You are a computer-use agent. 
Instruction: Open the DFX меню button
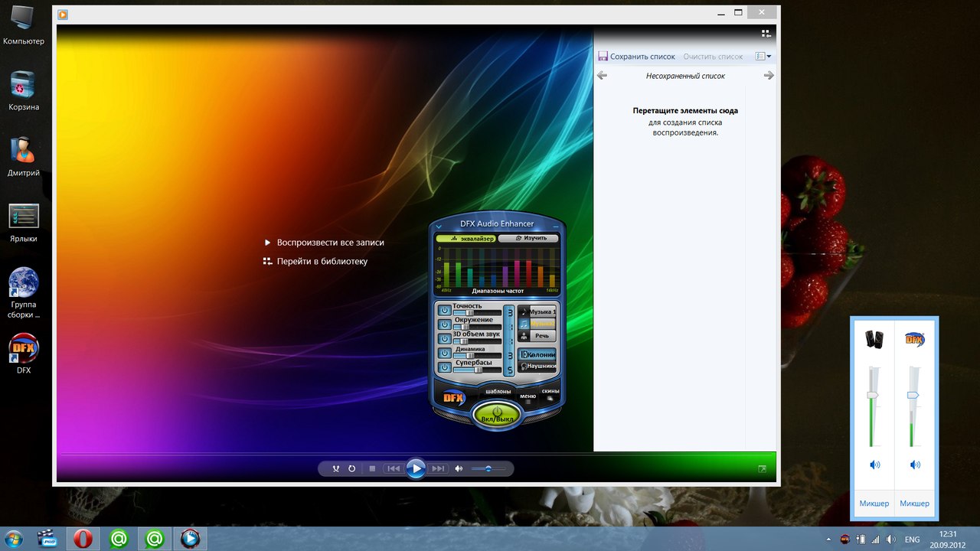(x=528, y=397)
